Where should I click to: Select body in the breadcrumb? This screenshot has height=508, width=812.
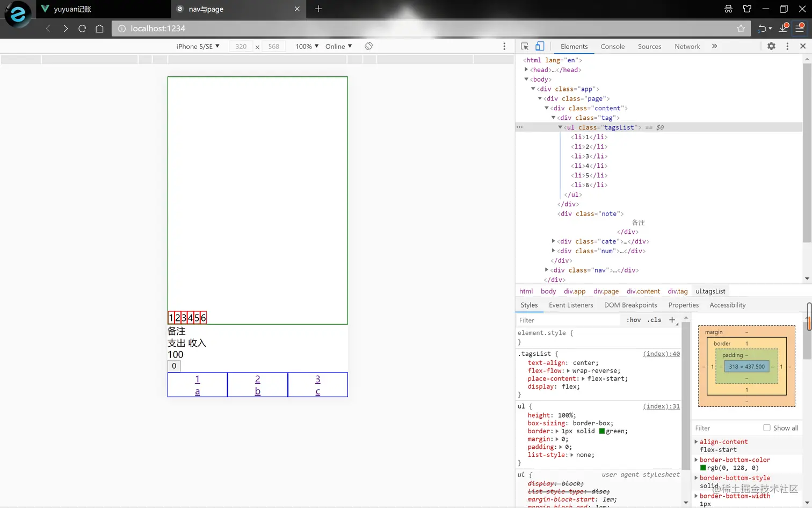pyautogui.click(x=548, y=291)
